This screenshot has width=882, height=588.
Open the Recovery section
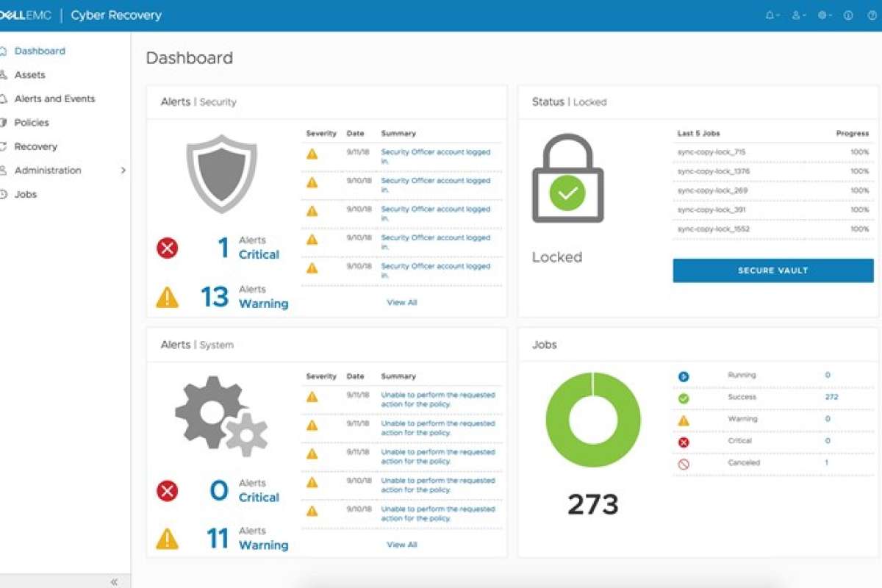[x=35, y=146]
